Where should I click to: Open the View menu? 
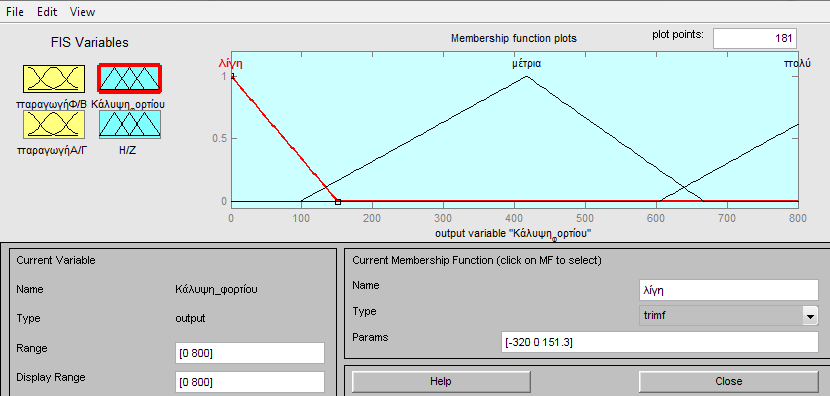(82, 12)
